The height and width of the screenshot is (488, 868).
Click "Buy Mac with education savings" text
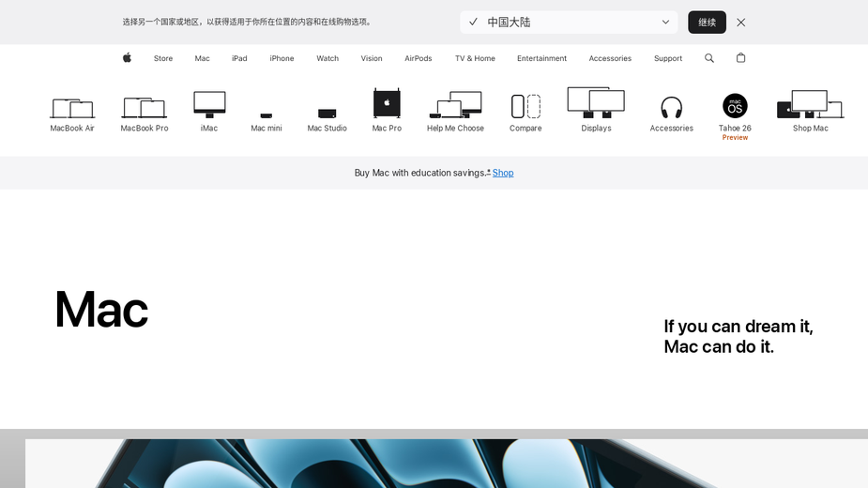[x=420, y=173]
